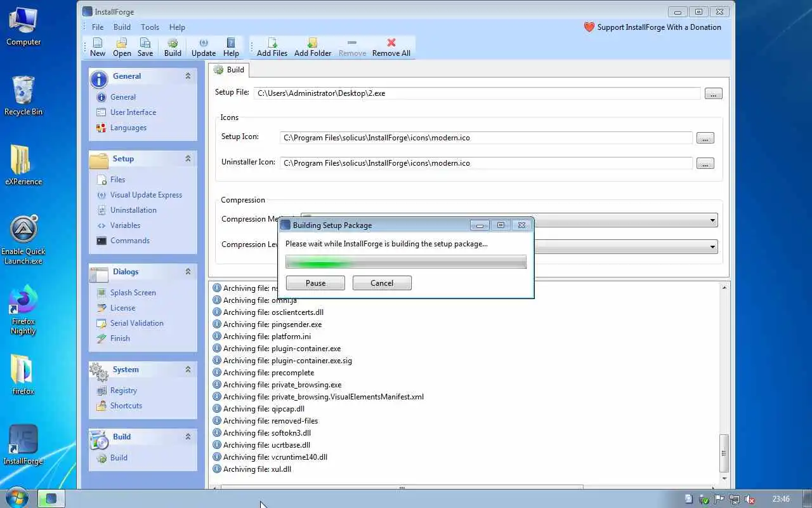This screenshot has width=812, height=508.
Task: Select Build item in the sidebar Build section
Action: tap(119, 458)
